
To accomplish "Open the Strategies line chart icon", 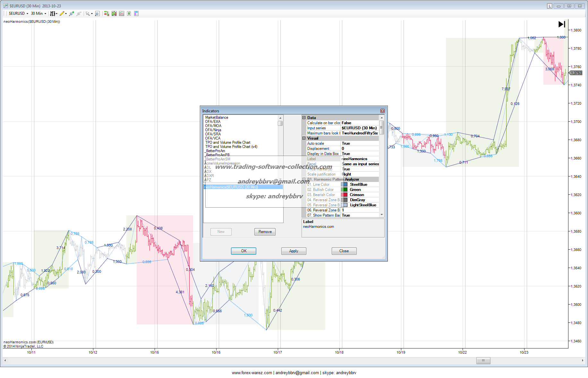I will (122, 13).
